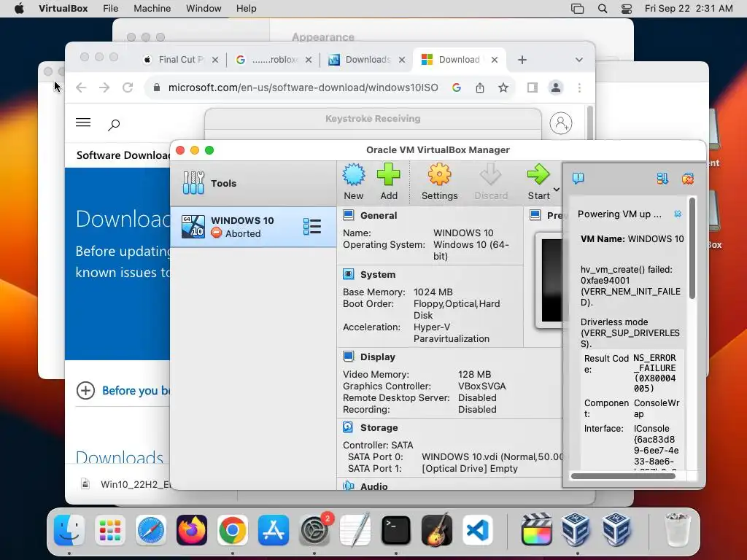Open Firefox from the Dock
Screen dimensions: 747x560
point(192,529)
